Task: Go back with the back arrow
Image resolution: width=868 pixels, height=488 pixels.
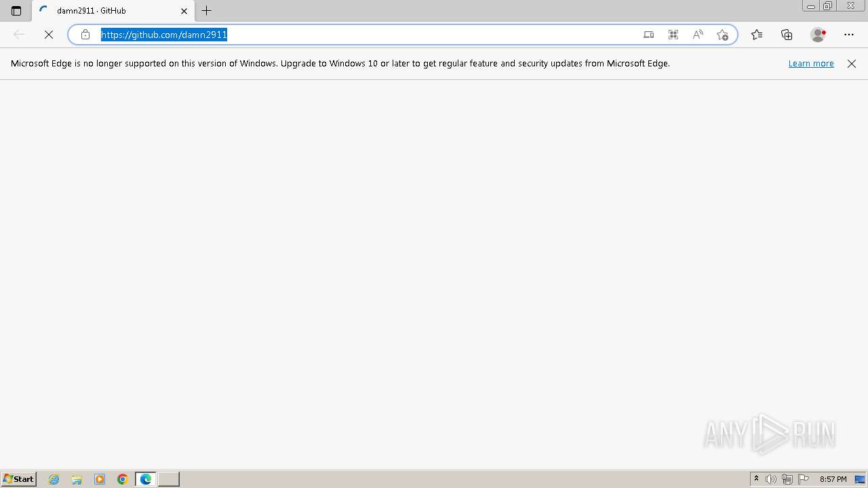Action: [19, 35]
